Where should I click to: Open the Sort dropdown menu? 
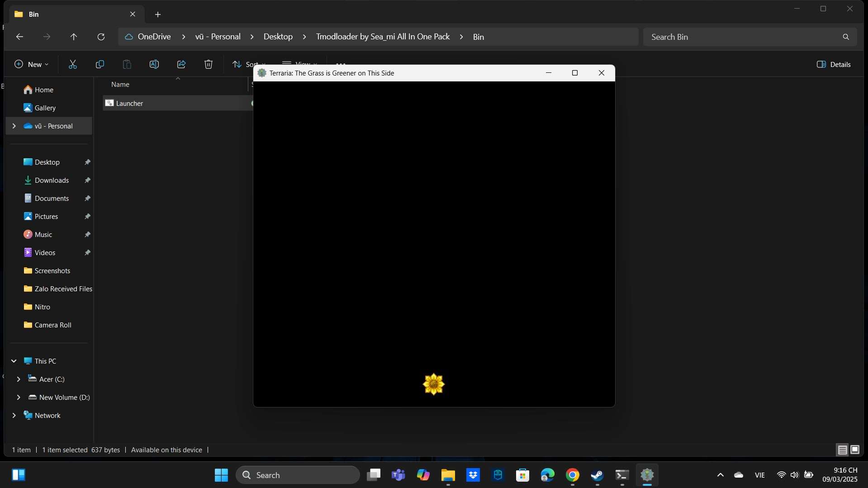coord(248,64)
